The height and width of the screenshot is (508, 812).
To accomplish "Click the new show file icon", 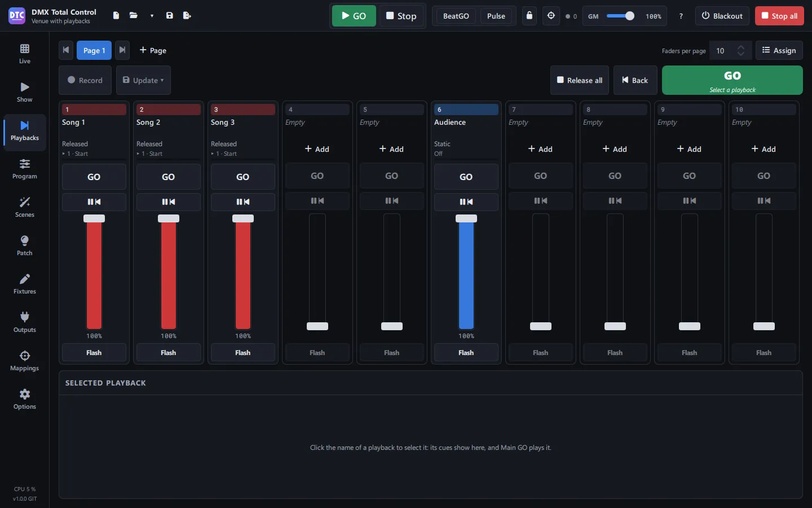I will pyautogui.click(x=116, y=16).
